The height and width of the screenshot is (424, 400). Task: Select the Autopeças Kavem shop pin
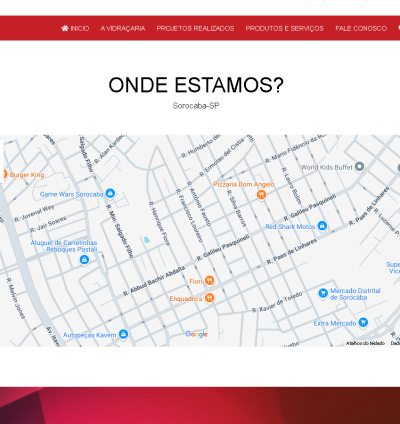(123, 334)
